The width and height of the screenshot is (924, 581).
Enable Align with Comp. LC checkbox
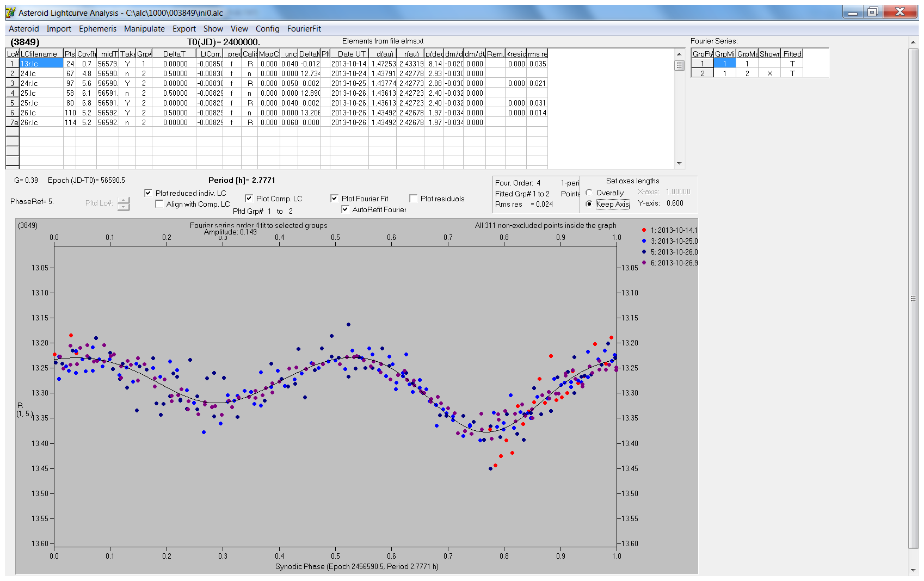(x=159, y=204)
